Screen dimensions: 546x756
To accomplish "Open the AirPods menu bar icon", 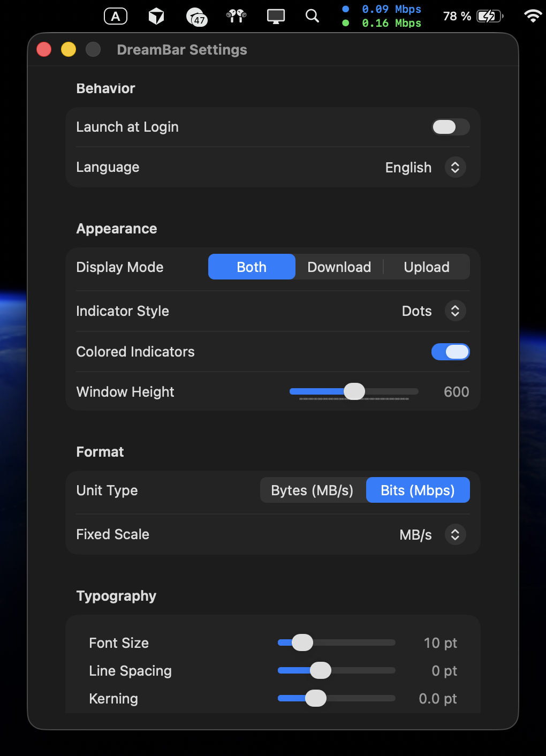I will point(236,16).
